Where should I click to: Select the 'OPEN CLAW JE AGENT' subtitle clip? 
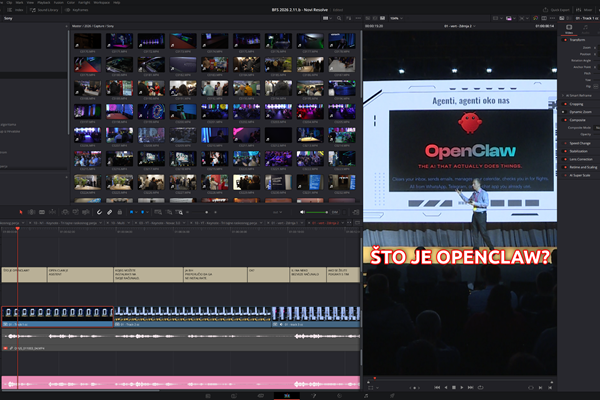(x=80, y=274)
